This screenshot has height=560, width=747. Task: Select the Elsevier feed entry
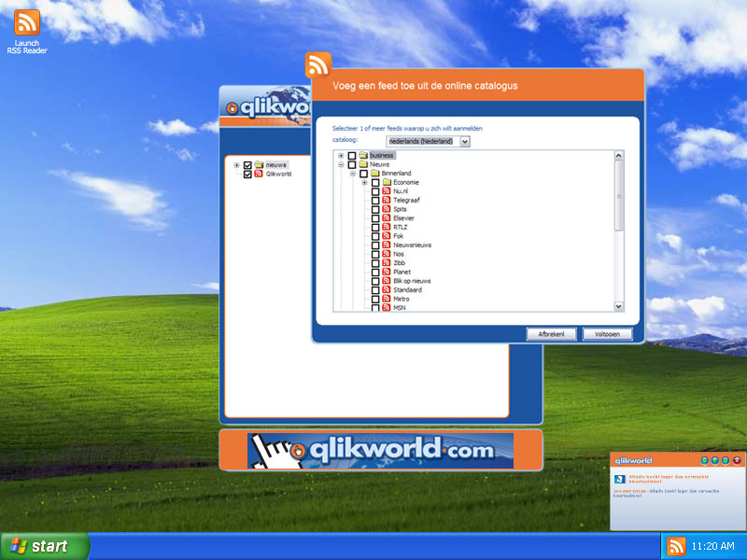coord(405,218)
